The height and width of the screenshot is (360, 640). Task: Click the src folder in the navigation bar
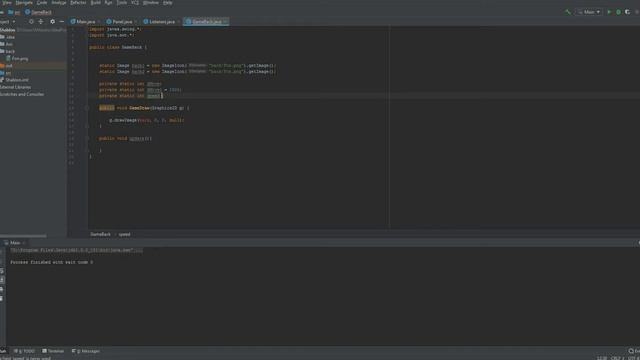tap(14, 12)
